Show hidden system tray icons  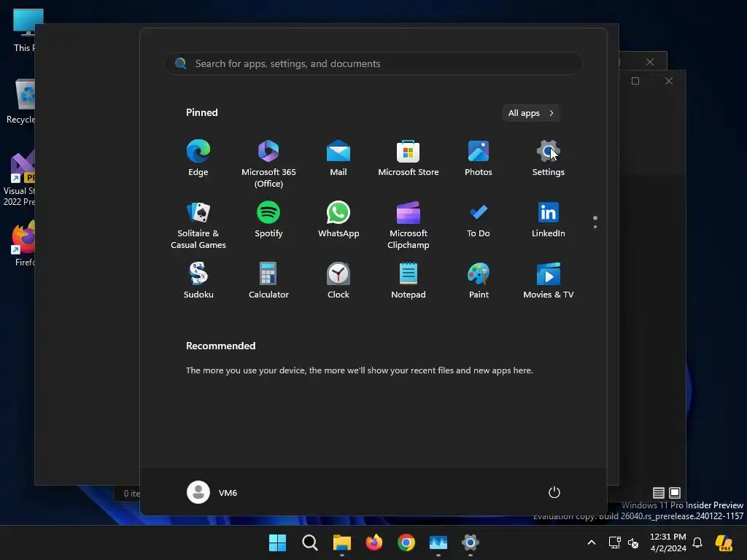tap(591, 542)
